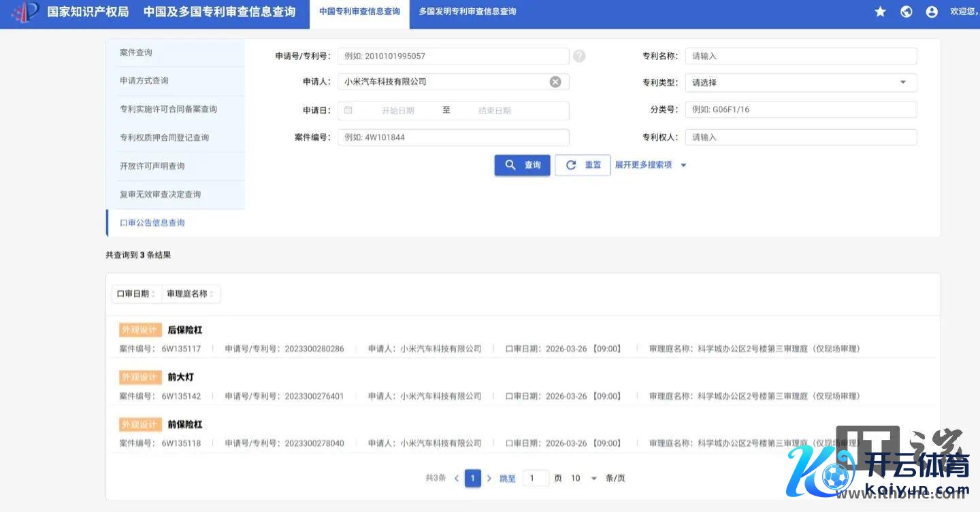Click the calendar icon in application date

point(348,110)
